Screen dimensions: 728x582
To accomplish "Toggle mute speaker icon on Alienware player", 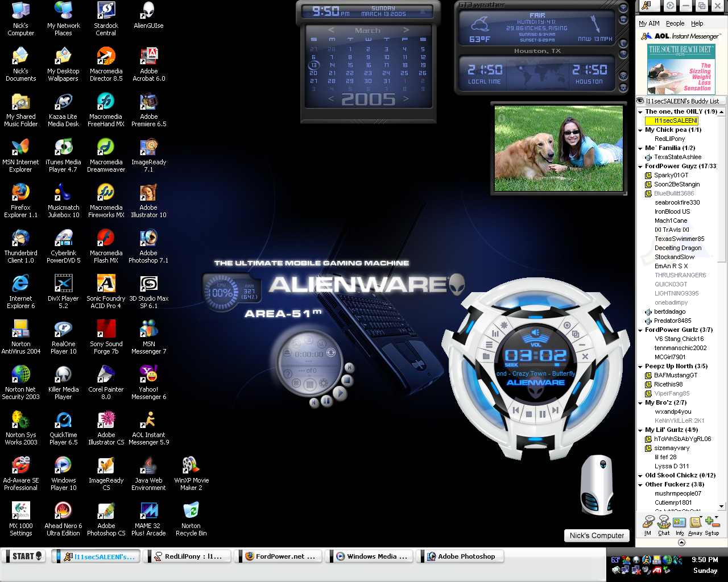I will pyautogui.click(x=536, y=332).
